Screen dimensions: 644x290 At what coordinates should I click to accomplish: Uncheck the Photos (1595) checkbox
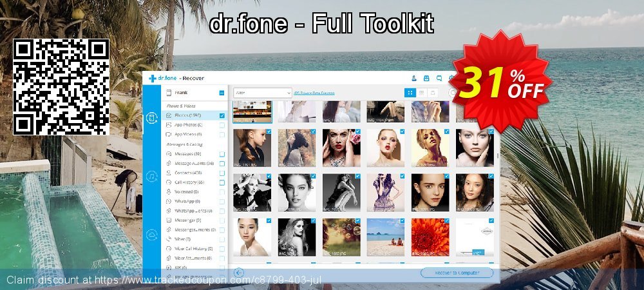tap(222, 115)
